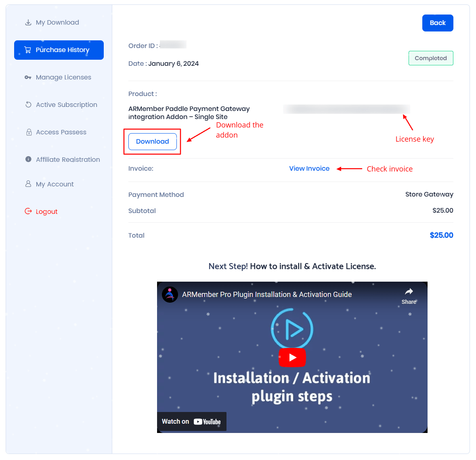The image size is (476, 460).
Task: Open the View Invoice link
Action: pos(309,168)
